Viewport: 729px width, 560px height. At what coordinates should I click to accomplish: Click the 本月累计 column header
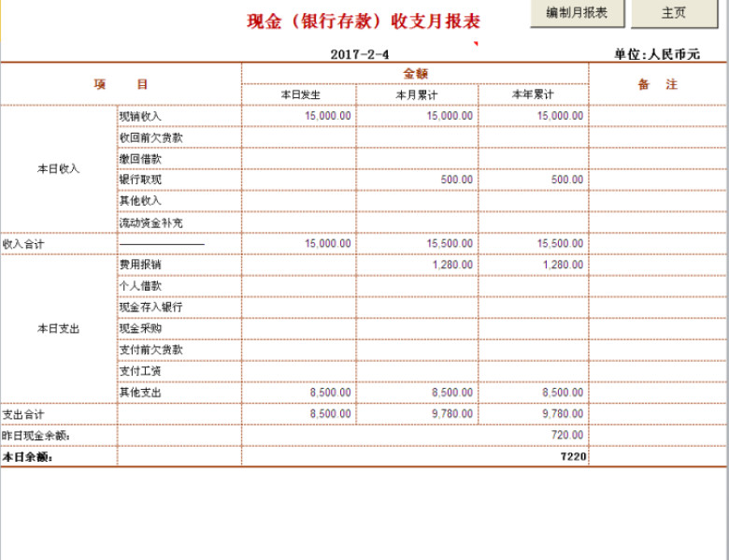(417, 94)
